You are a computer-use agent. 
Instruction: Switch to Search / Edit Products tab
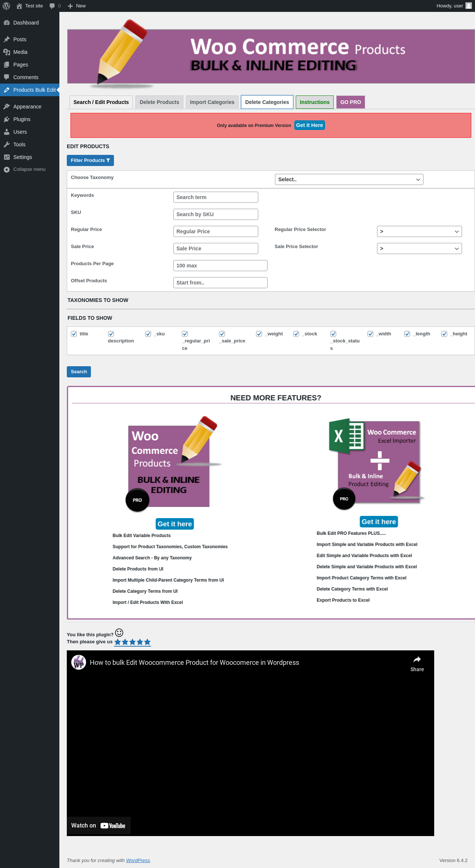[x=101, y=102]
